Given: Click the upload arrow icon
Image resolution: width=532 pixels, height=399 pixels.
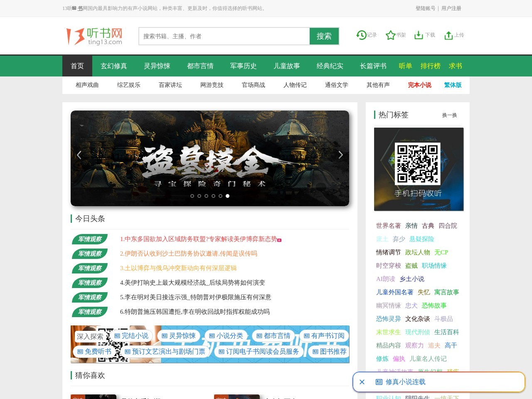Looking at the screenshot, I should pos(448,35).
